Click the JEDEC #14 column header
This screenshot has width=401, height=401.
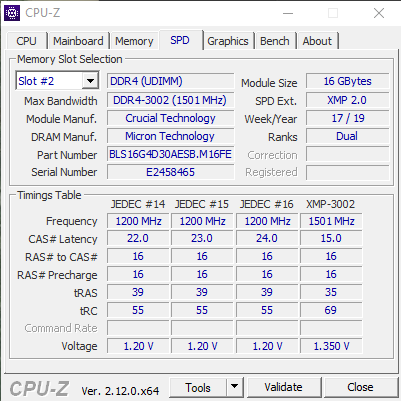138,204
